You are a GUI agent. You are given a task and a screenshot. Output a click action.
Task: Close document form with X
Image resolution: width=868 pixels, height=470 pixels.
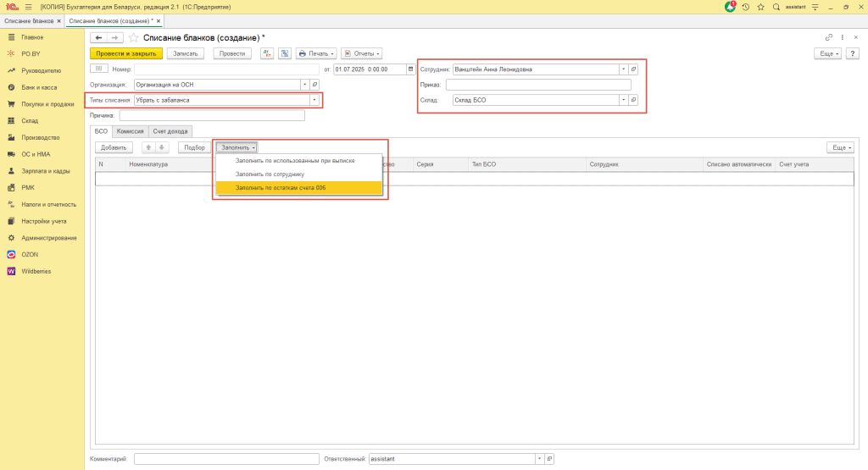coord(856,37)
